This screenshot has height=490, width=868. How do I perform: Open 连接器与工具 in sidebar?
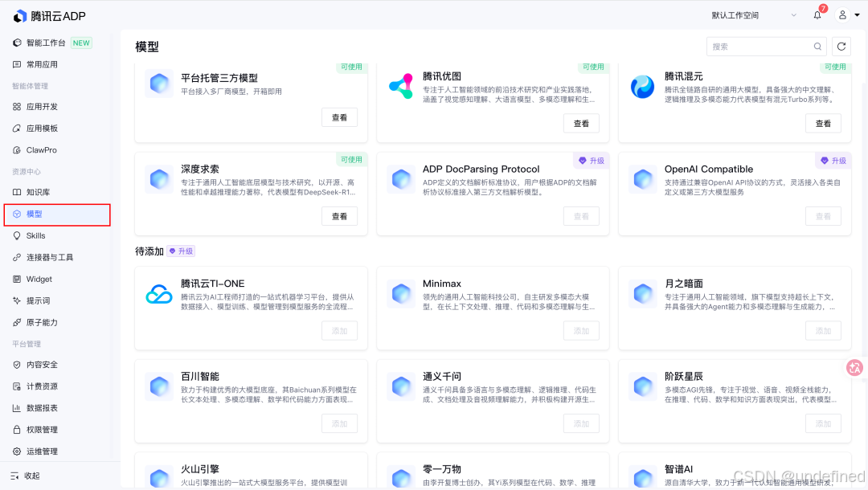click(57, 257)
